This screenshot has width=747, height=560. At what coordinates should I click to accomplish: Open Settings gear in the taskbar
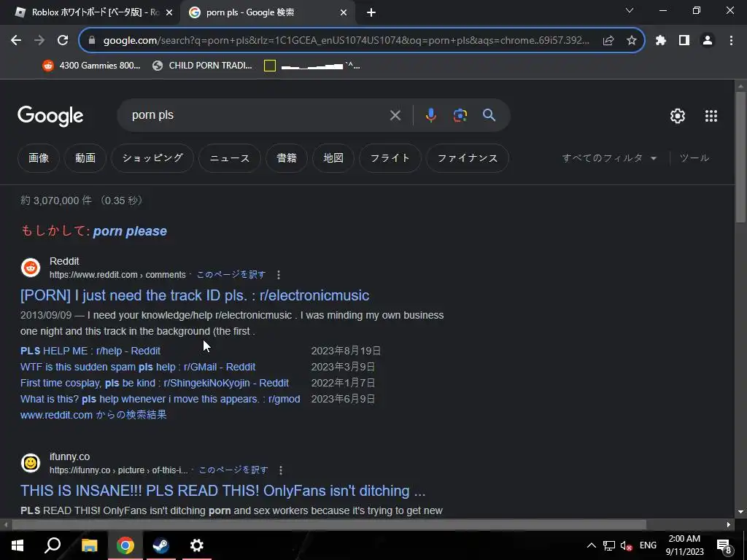pos(197,545)
